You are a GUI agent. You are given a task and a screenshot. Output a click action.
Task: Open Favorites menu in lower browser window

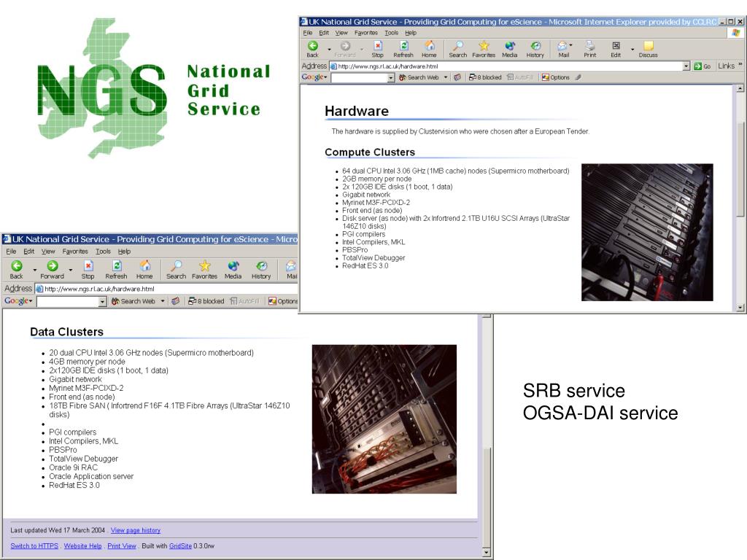pyautogui.click(x=75, y=252)
